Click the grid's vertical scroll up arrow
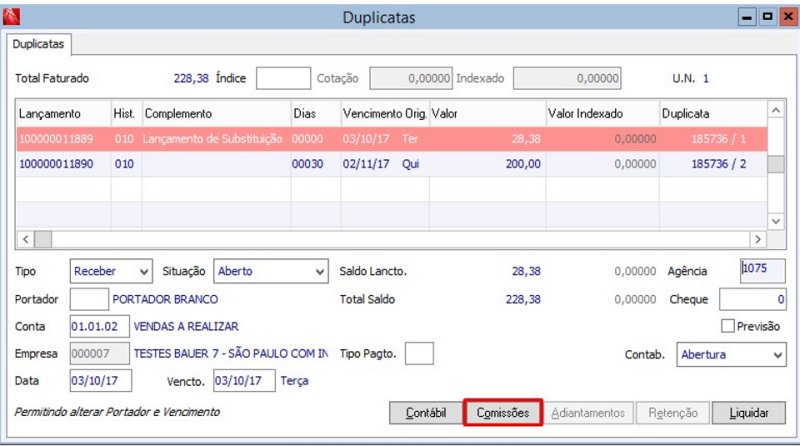The width and height of the screenshot is (800, 446). (x=776, y=110)
